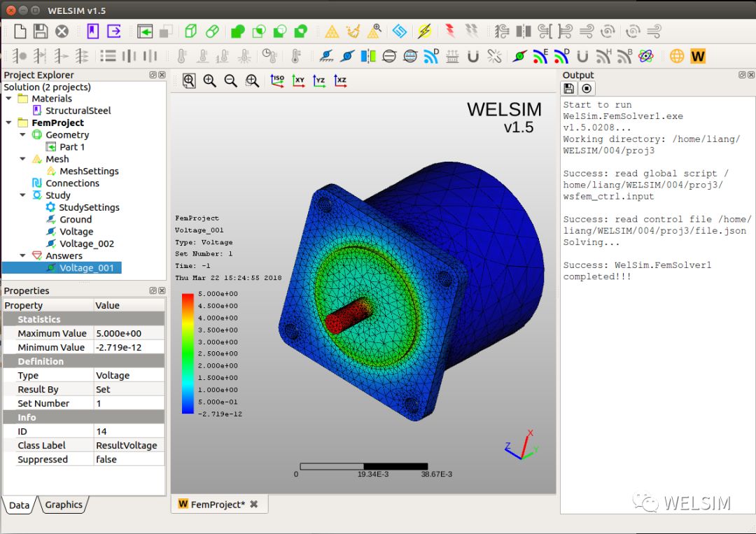Screen dimensions: 756x534
Task: Import geometry with the green arrow window icon
Action: (145, 31)
